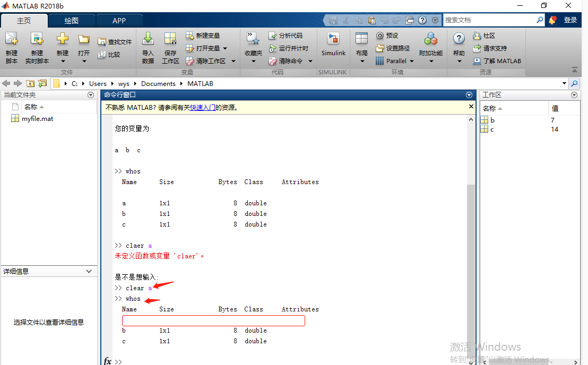Expand the Parallel dropdown

[x=412, y=61]
